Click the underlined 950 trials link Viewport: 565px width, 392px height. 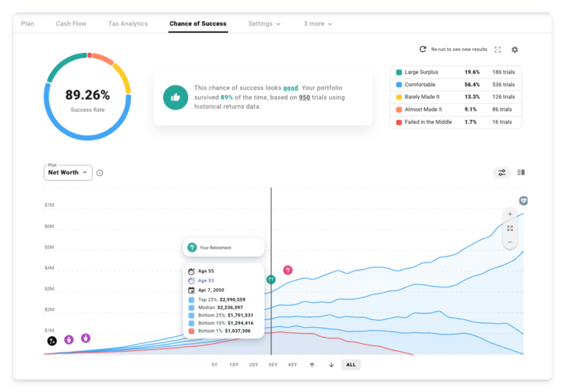(x=304, y=97)
